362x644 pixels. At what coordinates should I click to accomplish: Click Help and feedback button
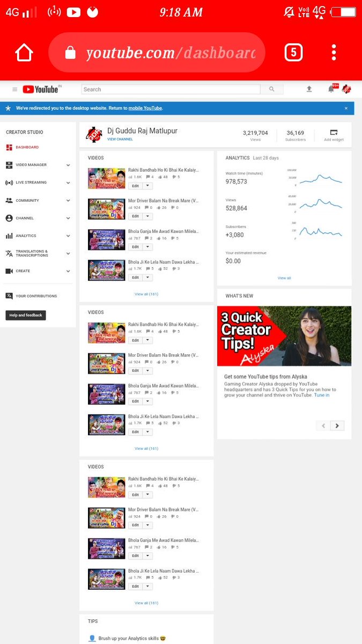click(26, 315)
